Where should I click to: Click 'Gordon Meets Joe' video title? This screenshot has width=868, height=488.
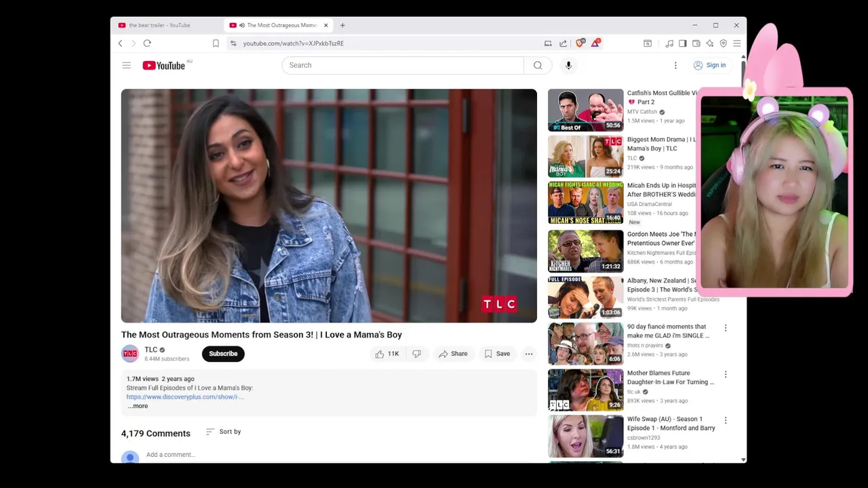point(662,239)
